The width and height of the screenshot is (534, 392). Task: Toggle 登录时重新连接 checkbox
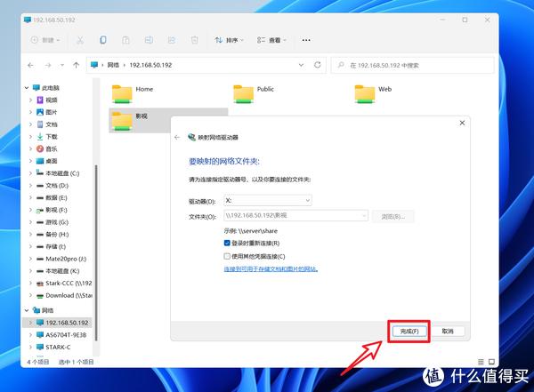coord(227,243)
